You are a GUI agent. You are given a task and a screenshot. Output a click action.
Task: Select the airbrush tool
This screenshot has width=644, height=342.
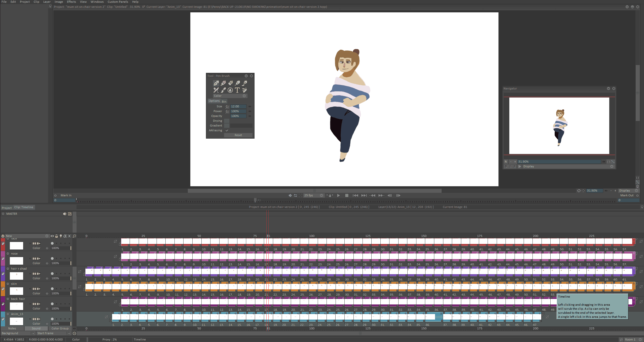[216, 90]
